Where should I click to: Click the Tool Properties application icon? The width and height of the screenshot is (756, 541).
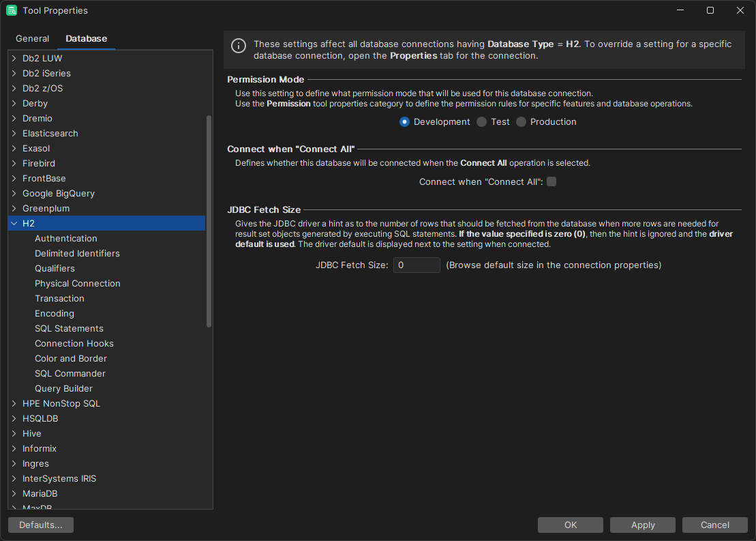[10, 10]
